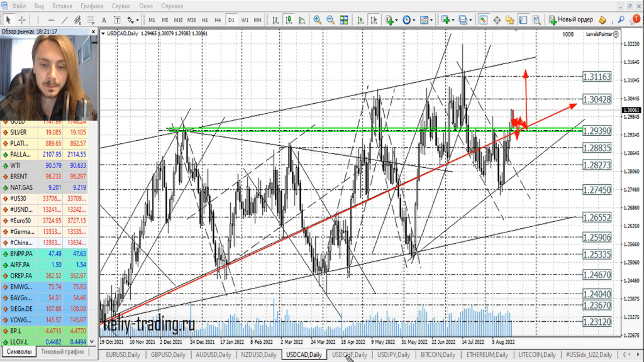Open the Сервис menu
Viewport: 644px width, 362px height.
click(121, 6)
